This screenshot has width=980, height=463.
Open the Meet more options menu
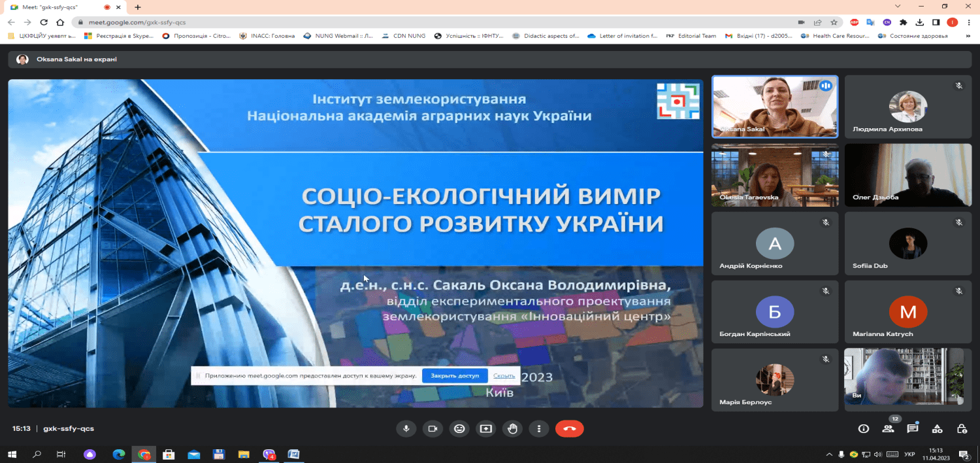[x=538, y=428]
